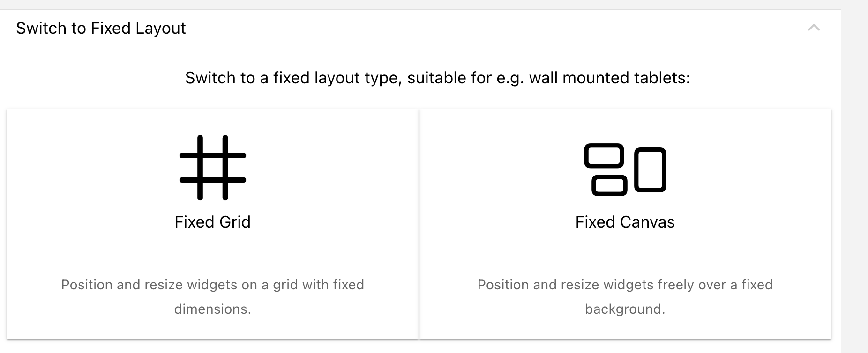Screen dimensions: 868x353
Task: Click the word "background." in Fixed Canvas card
Action: (x=625, y=309)
